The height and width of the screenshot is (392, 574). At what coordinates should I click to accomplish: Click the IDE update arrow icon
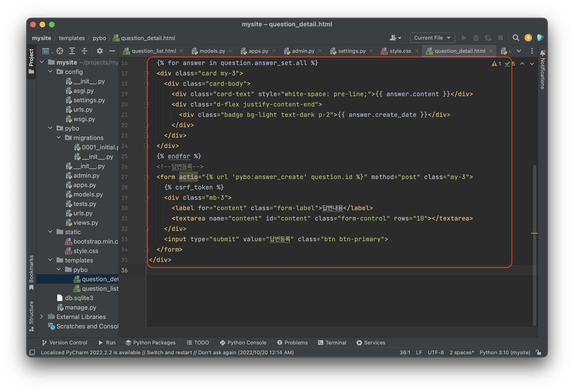(528, 38)
